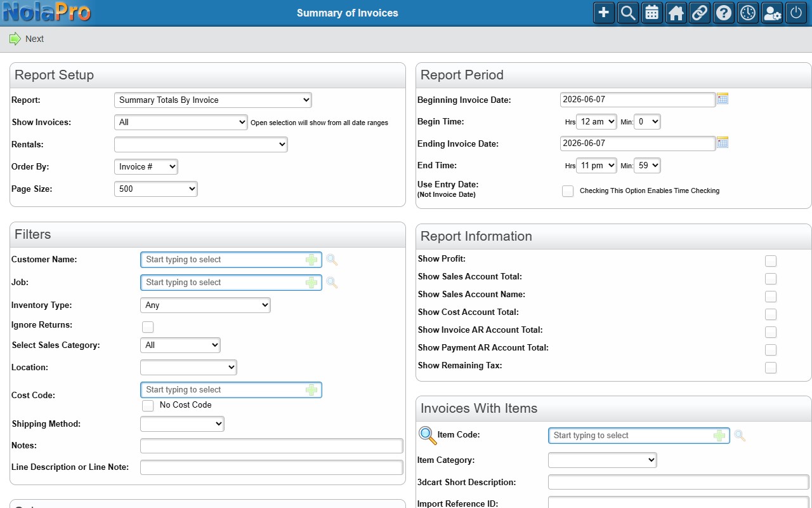Expand the Location dropdown
Viewport: 812px width, 508px height.
pos(188,367)
